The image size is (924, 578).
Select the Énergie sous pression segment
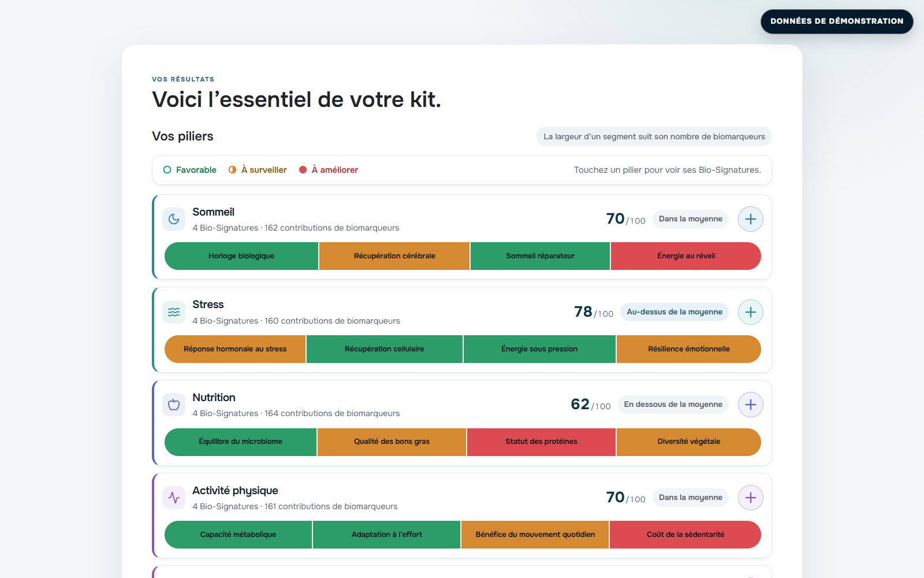(x=539, y=349)
